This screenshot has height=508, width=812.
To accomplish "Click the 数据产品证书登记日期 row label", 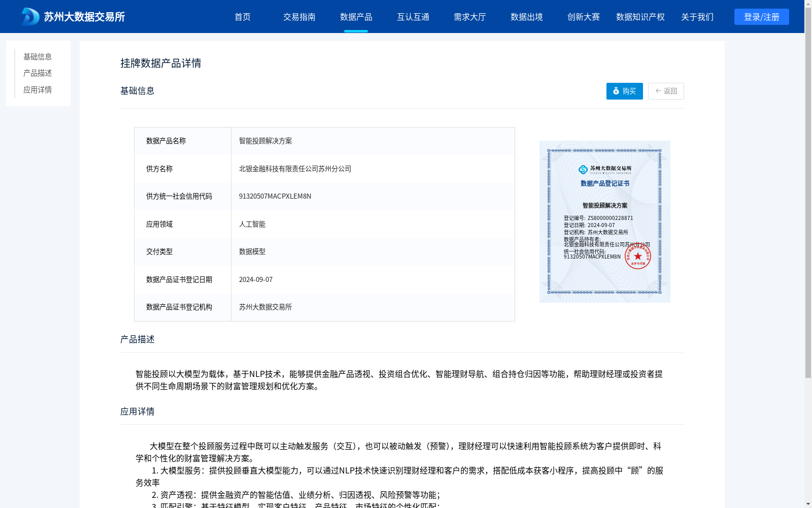I will pos(179,279).
